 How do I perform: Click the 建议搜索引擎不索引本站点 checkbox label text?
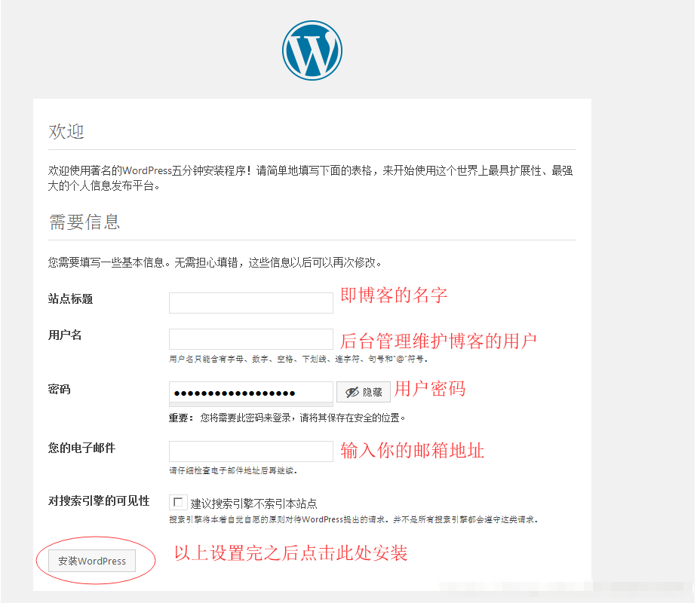(253, 503)
